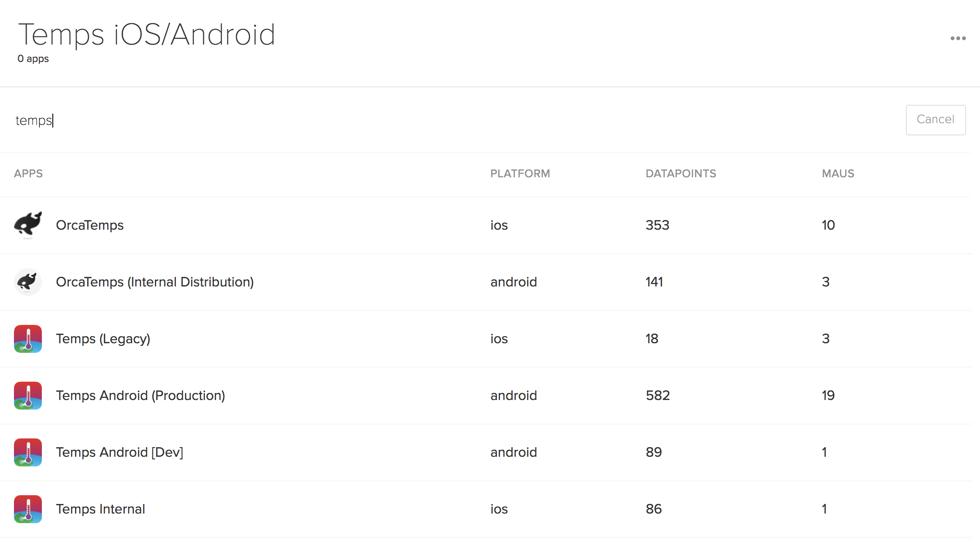Screen dimensions: 980x538
Task: Select the OrcaTemps app name
Action: click(89, 225)
